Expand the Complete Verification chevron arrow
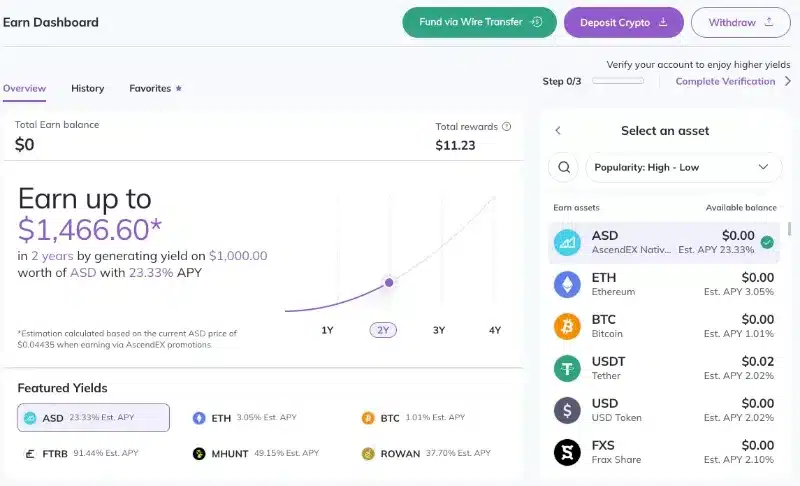 tap(788, 81)
